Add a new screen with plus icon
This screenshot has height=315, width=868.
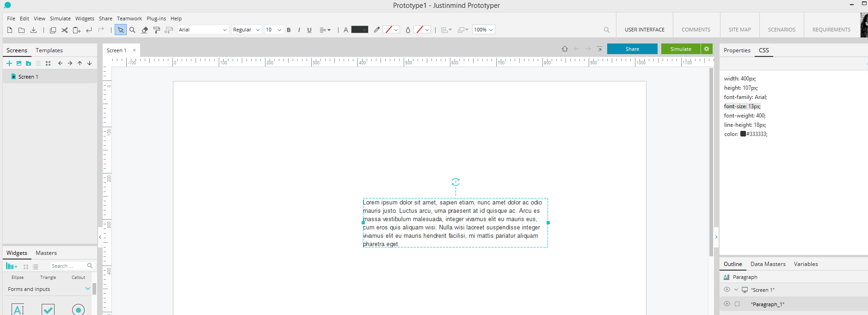click(x=9, y=63)
